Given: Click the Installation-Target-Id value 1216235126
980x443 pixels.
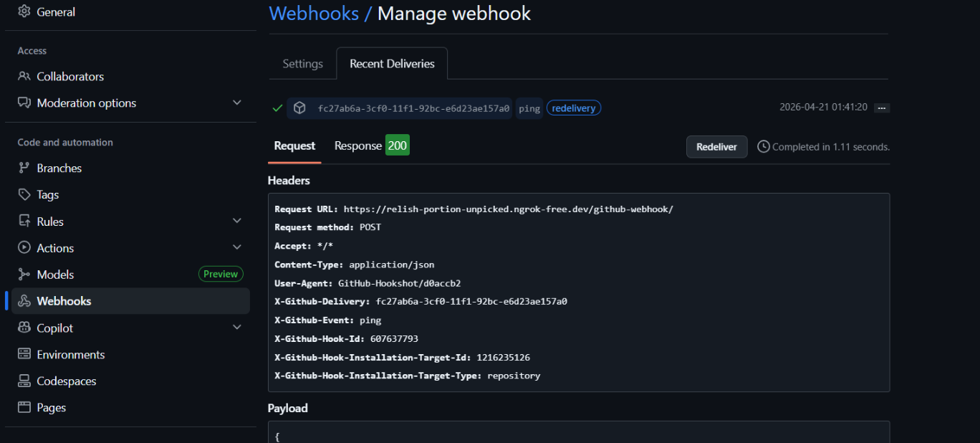Looking at the screenshot, I should [x=504, y=358].
